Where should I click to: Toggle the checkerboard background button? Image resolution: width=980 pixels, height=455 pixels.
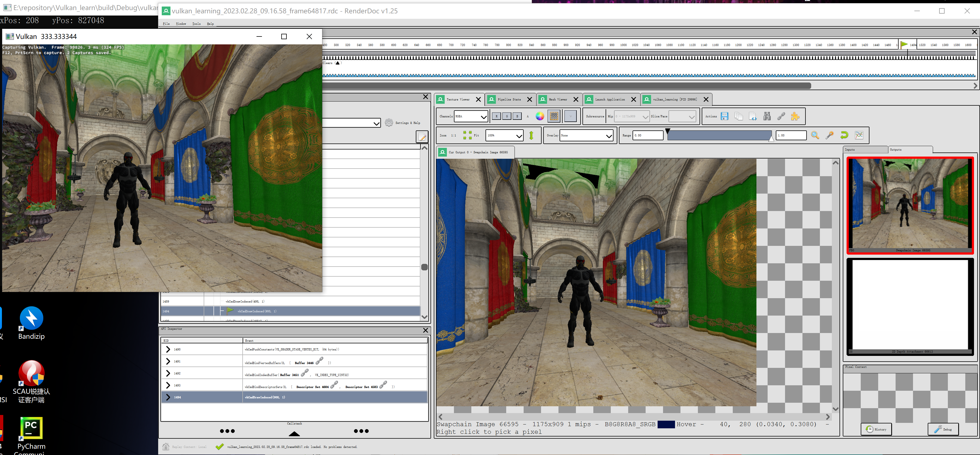(x=554, y=117)
